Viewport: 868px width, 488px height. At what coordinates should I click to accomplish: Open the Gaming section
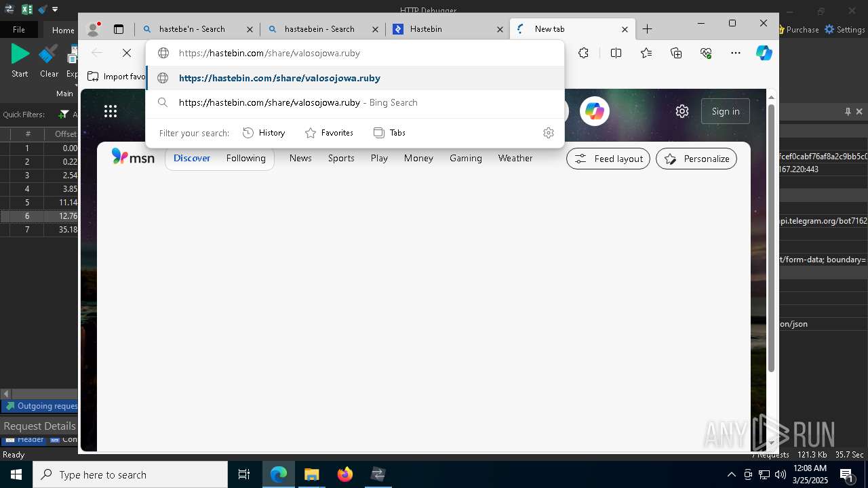tap(466, 158)
